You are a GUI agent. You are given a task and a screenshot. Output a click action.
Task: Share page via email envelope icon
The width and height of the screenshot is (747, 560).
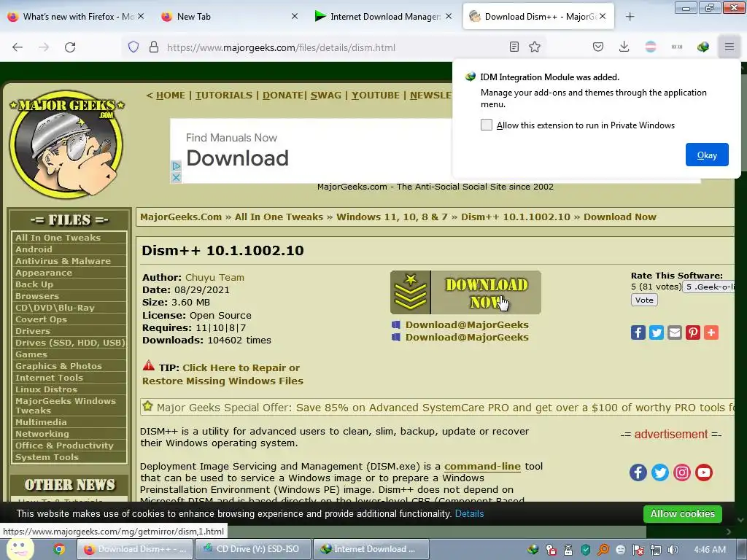tap(675, 332)
